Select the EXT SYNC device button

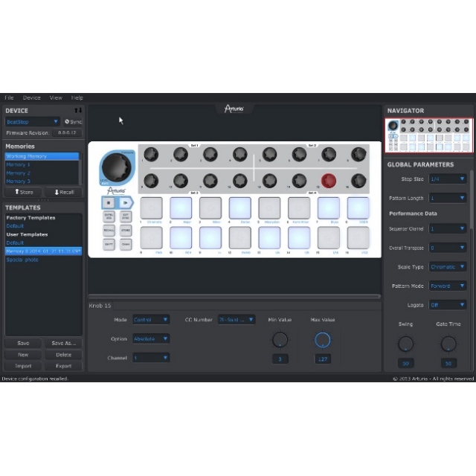(x=126, y=216)
